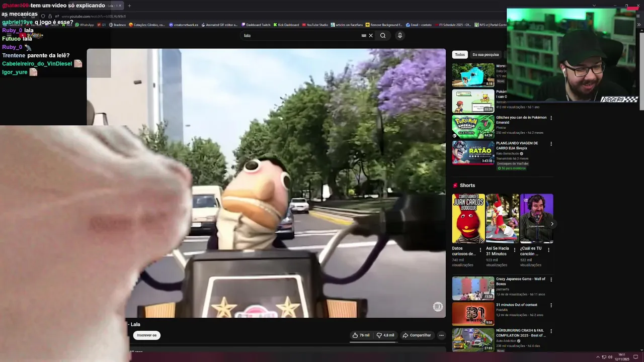The width and height of the screenshot is (644, 362).
Task: Open the three-dot more actions under video
Action: coord(441,335)
